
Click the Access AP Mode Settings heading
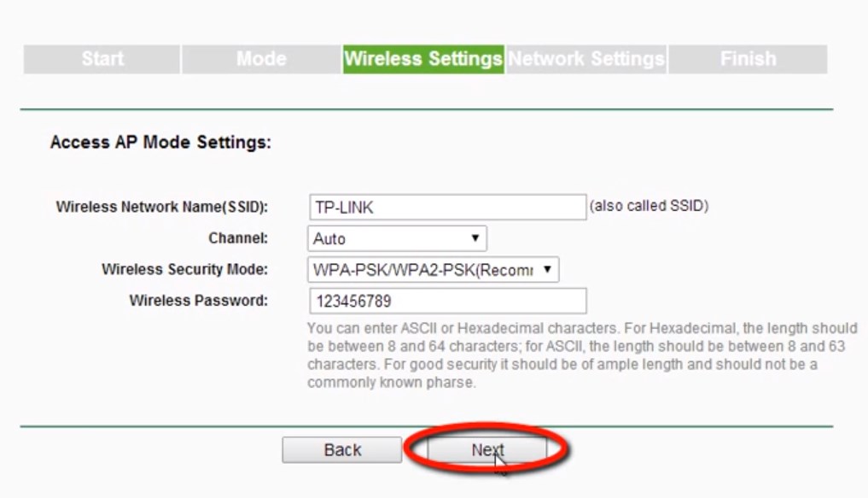click(160, 143)
